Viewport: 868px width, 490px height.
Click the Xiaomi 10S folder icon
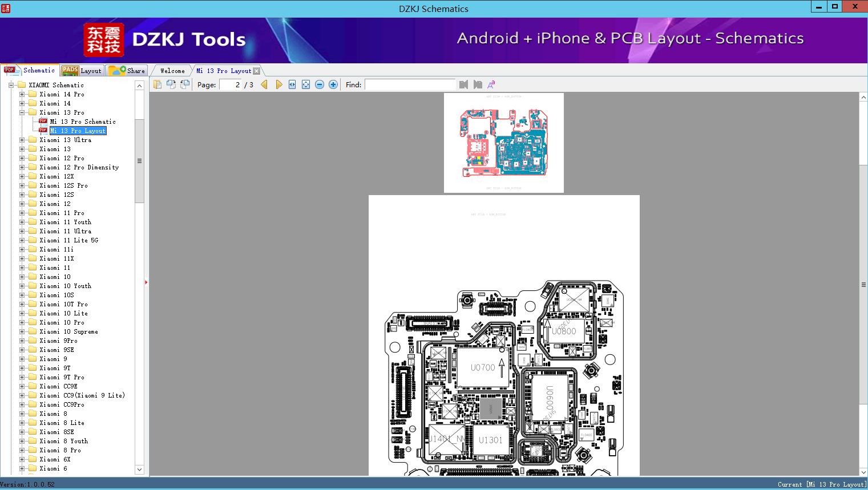pyautogui.click(x=33, y=295)
